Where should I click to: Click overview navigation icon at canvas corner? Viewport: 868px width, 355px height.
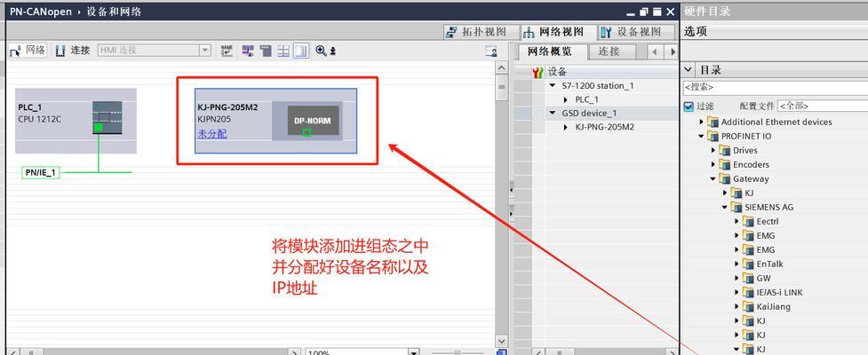coord(501,351)
